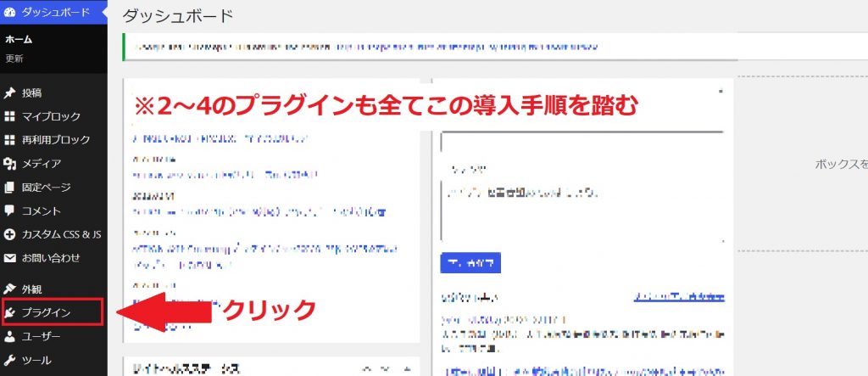Click the envelope icon for お問い合わせ
Viewport: 868px width, 376px height.
tap(10, 258)
